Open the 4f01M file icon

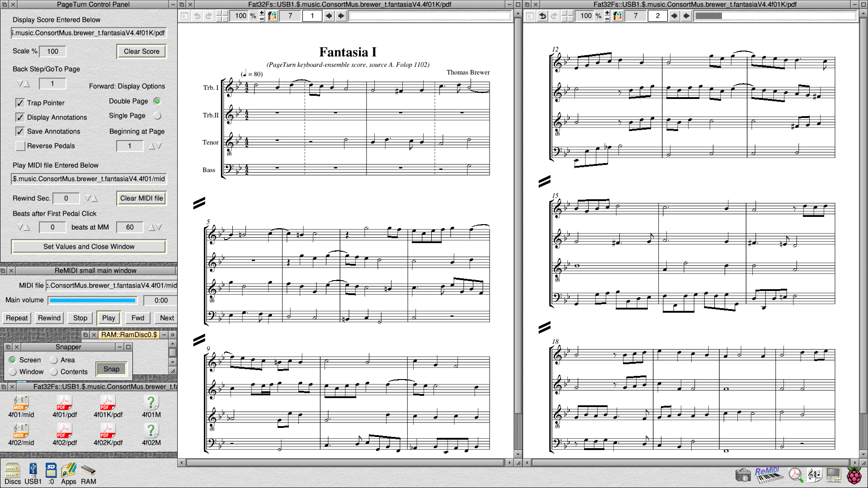pyautogui.click(x=151, y=406)
